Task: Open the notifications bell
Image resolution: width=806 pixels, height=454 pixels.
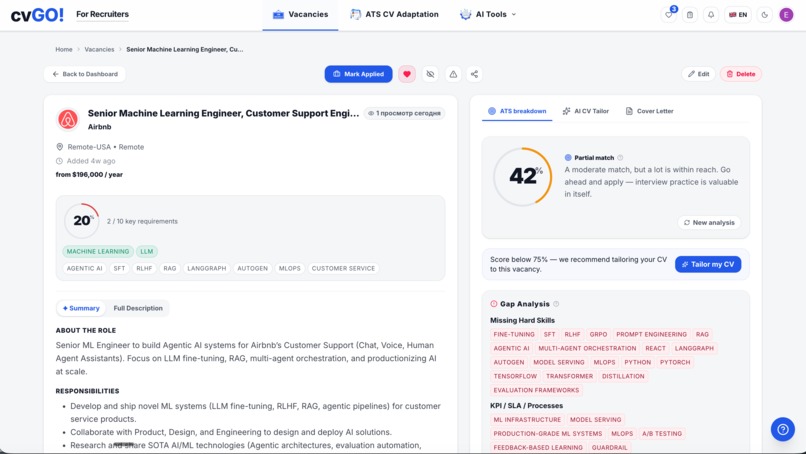Action: pos(711,15)
